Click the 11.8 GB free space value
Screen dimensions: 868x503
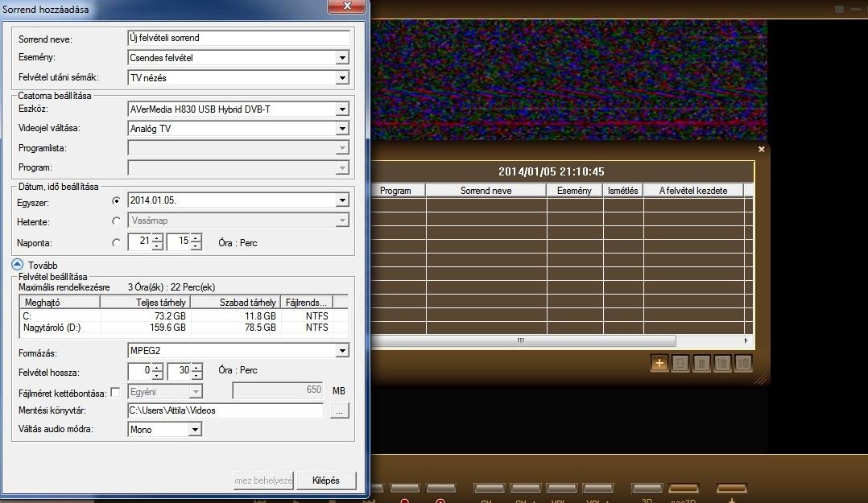click(x=260, y=316)
